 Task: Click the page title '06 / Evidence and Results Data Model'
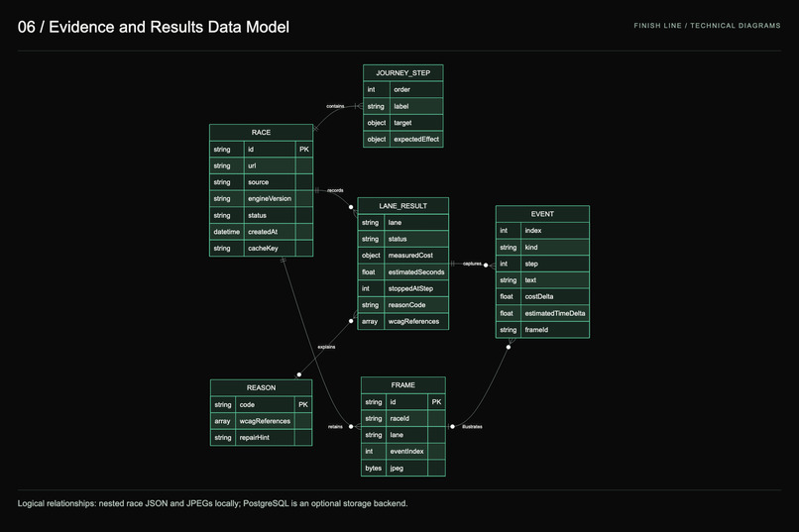point(154,27)
